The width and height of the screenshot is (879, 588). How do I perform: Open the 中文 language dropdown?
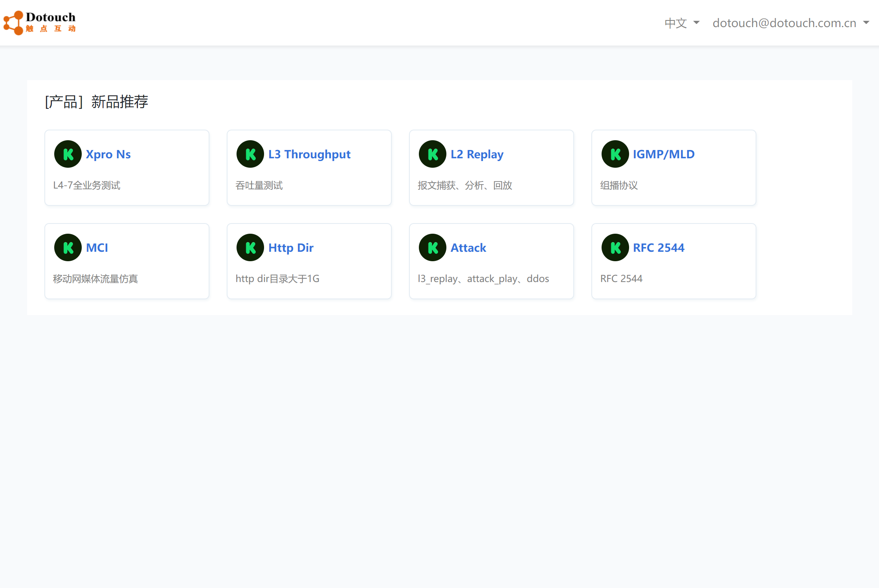(682, 23)
